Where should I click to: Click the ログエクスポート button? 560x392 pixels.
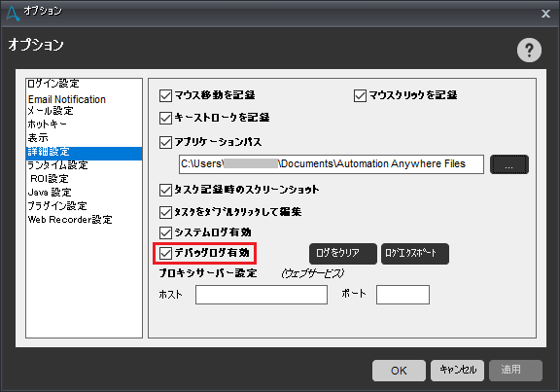pos(415,254)
